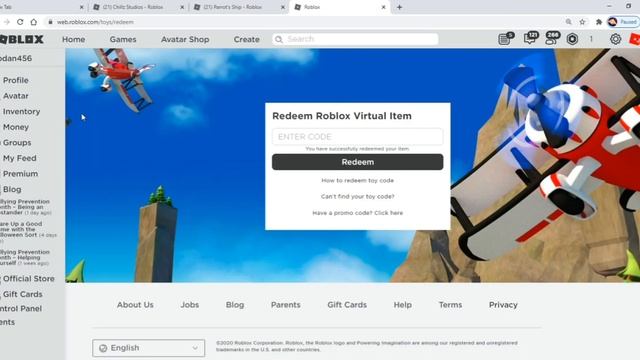Viewport: 640px width, 360px height.
Task: Click the Robux hexagon icon
Action: 572,39
